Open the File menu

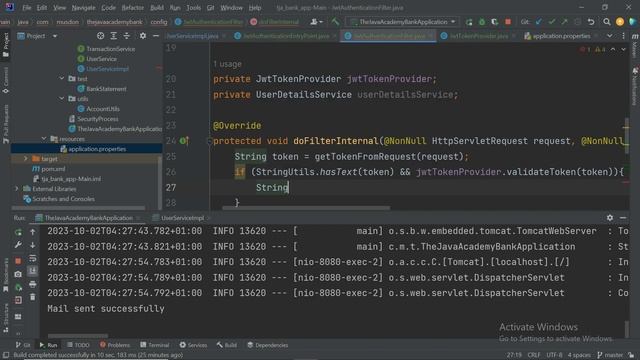tap(27, 7)
